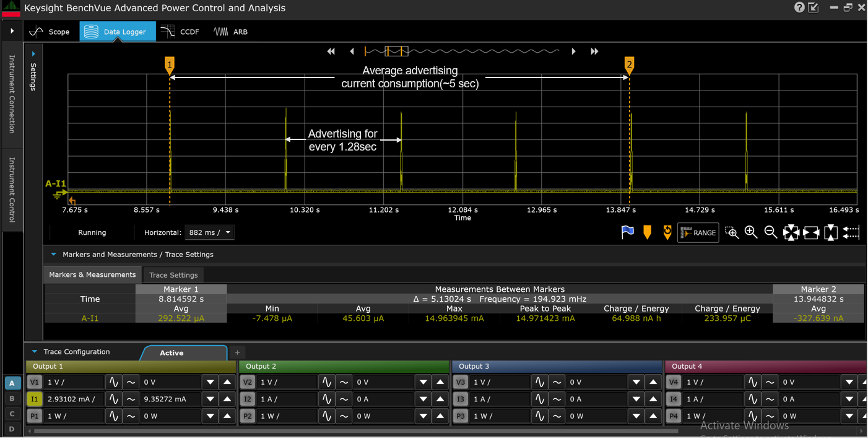Viewport: 868px width, 438px height.
Task: Click the zoom in magnifier icon
Action: (x=751, y=232)
